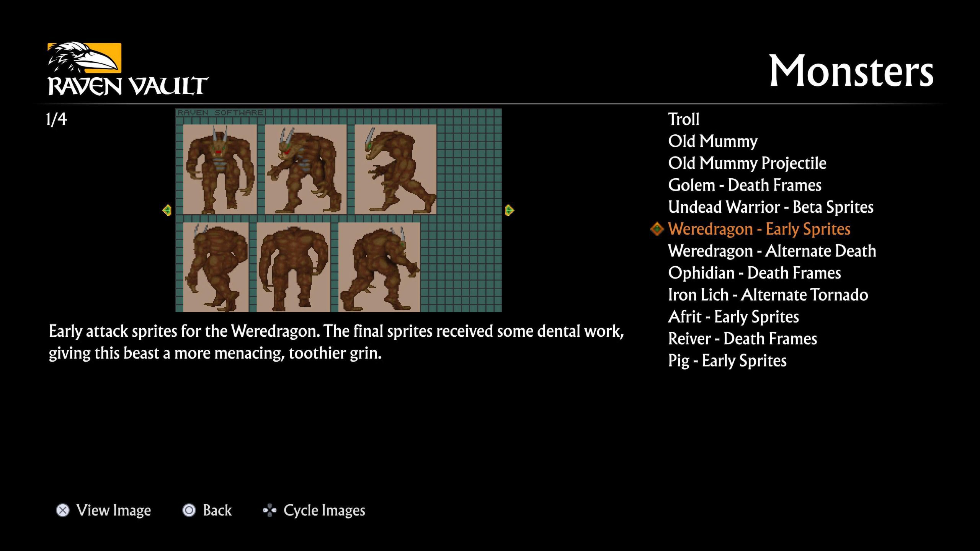The height and width of the screenshot is (551, 980).
Task: Click the right green arrow beside image
Action: pyautogui.click(x=509, y=210)
